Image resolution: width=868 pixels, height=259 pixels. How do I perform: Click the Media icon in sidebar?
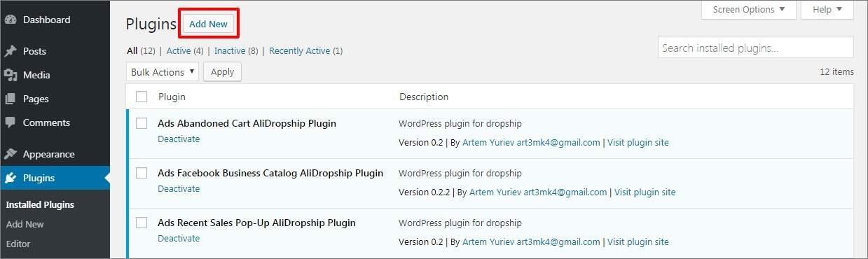click(11, 75)
